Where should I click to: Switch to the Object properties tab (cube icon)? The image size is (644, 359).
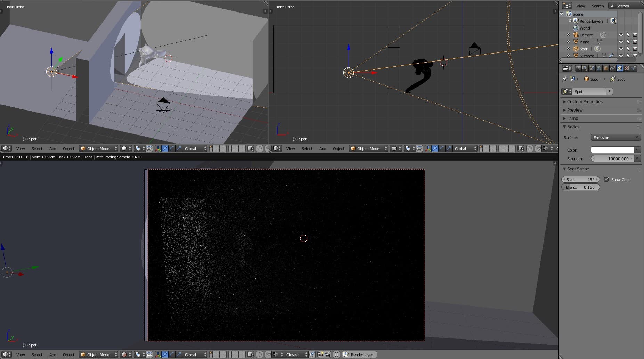coord(606,68)
